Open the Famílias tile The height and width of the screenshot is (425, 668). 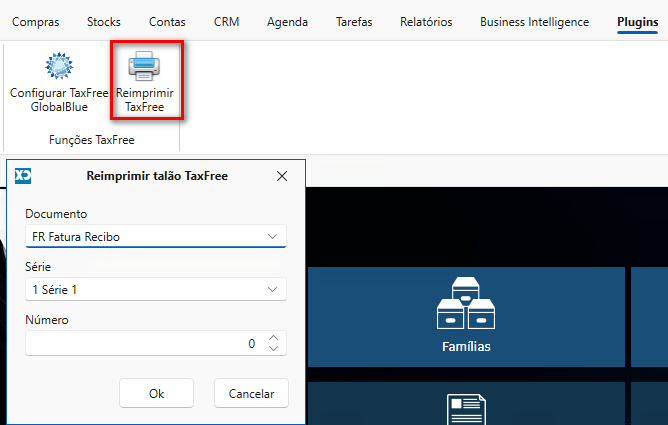click(466, 316)
